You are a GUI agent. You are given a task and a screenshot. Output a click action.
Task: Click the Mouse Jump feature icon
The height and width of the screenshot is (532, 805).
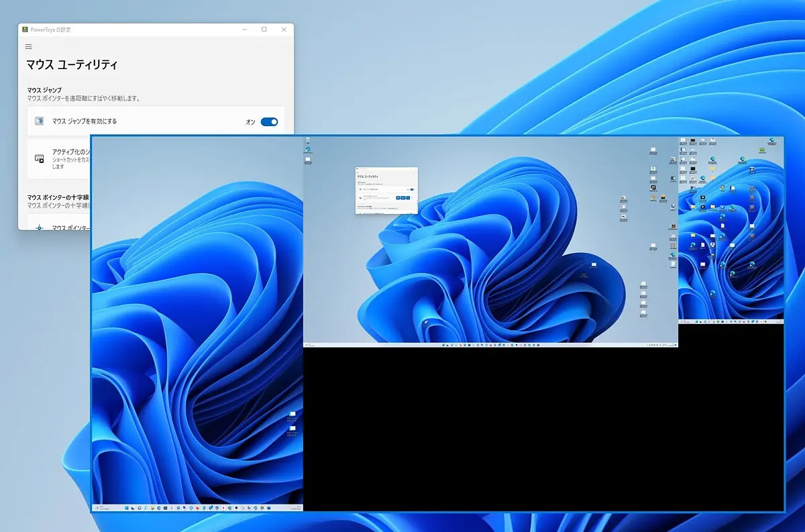coord(40,121)
